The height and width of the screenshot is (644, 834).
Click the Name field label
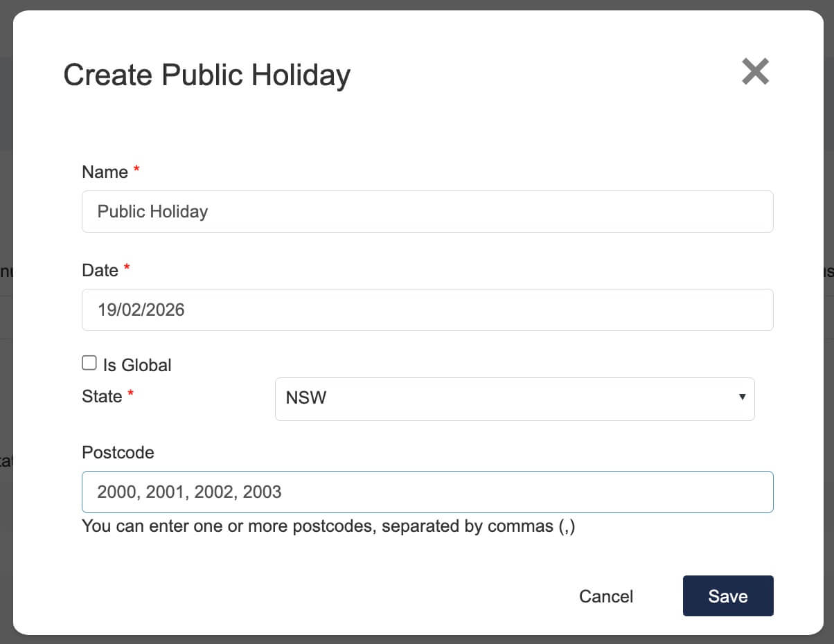[105, 172]
